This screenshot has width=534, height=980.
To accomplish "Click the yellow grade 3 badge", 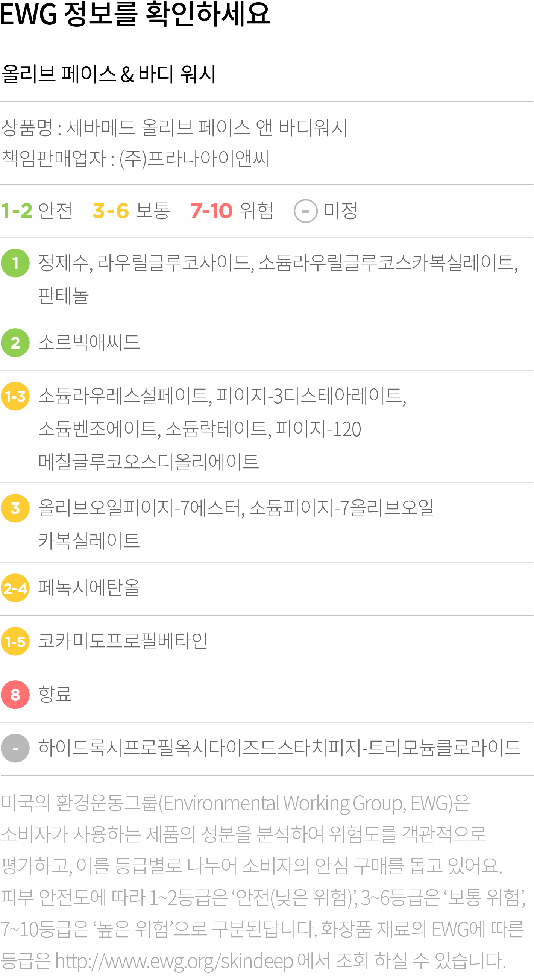I will coord(15,508).
